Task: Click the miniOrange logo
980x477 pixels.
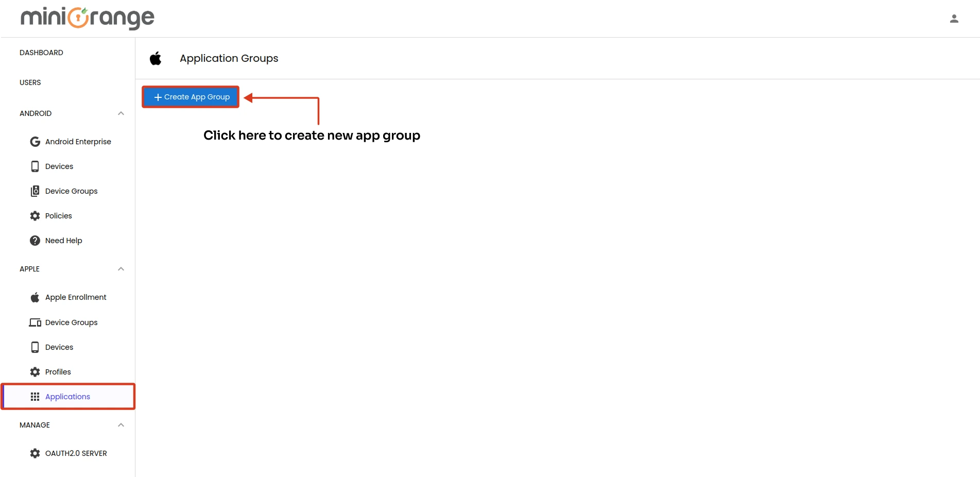Action: 87,18
